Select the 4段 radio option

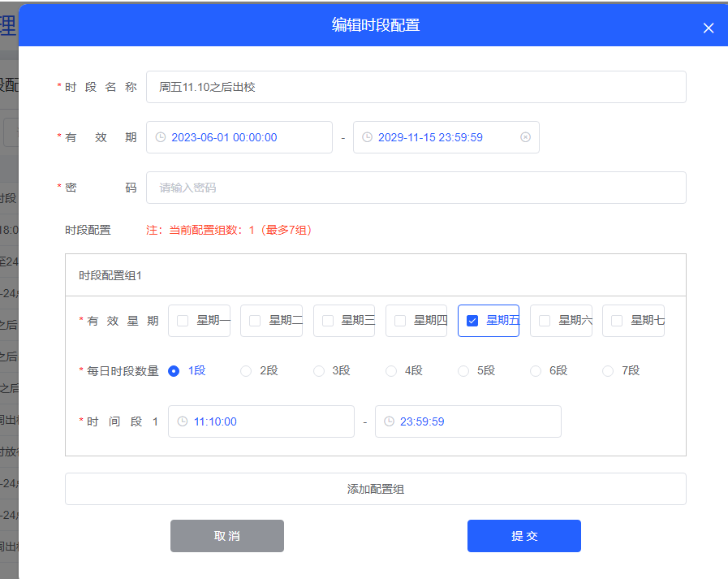391,371
